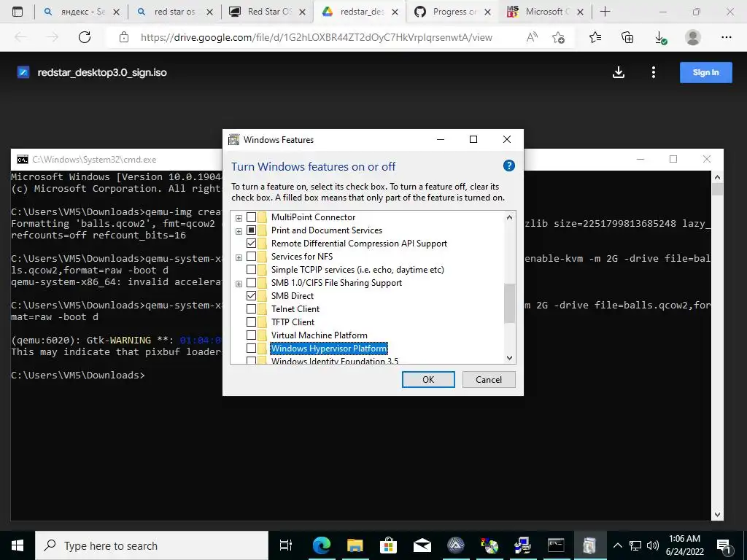Click the browser tab actions icon
Viewport: 747px width, 560px height.
18,12
